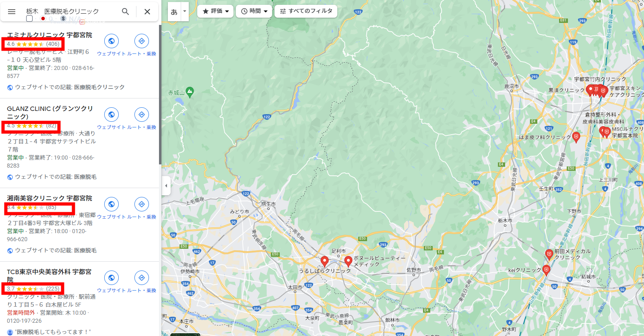
Task: Tick the small checkbox under search field
Action: tap(29, 18)
